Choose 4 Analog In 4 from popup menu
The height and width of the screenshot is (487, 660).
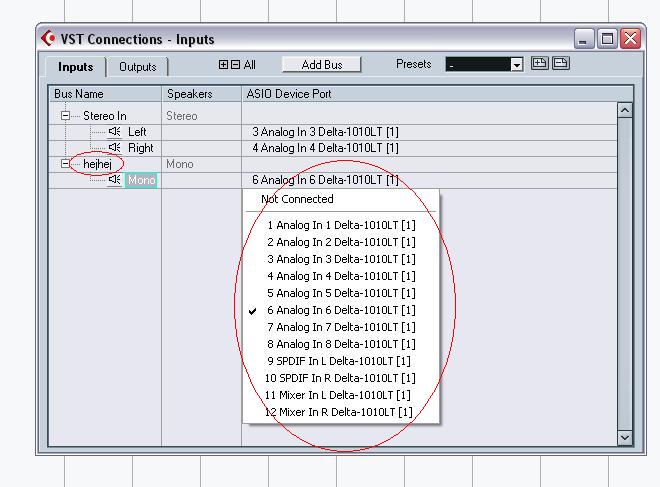pos(341,276)
